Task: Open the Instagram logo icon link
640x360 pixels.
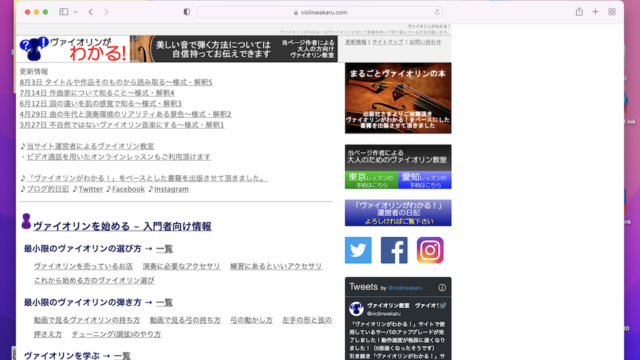Action: pyautogui.click(x=430, y=250)
